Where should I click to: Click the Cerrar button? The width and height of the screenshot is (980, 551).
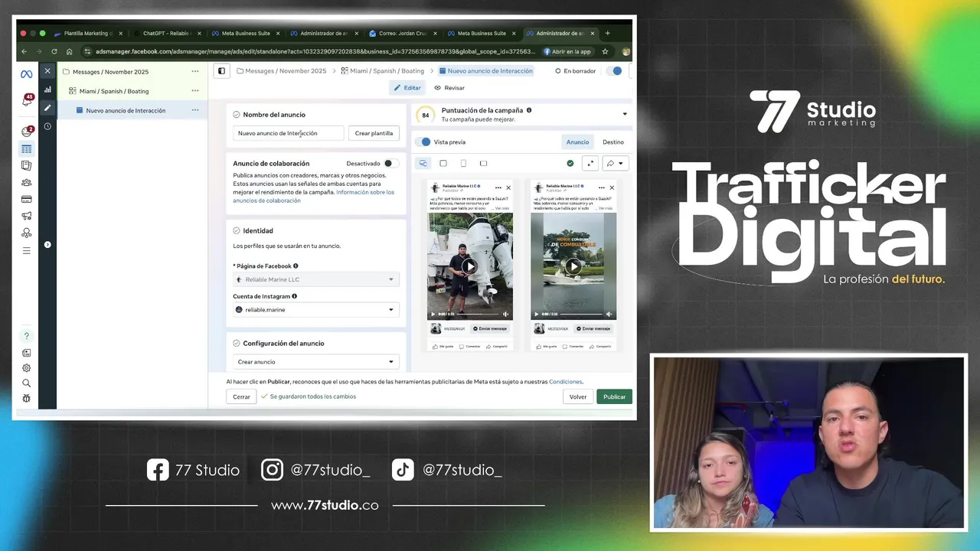(x=241, y=396)
